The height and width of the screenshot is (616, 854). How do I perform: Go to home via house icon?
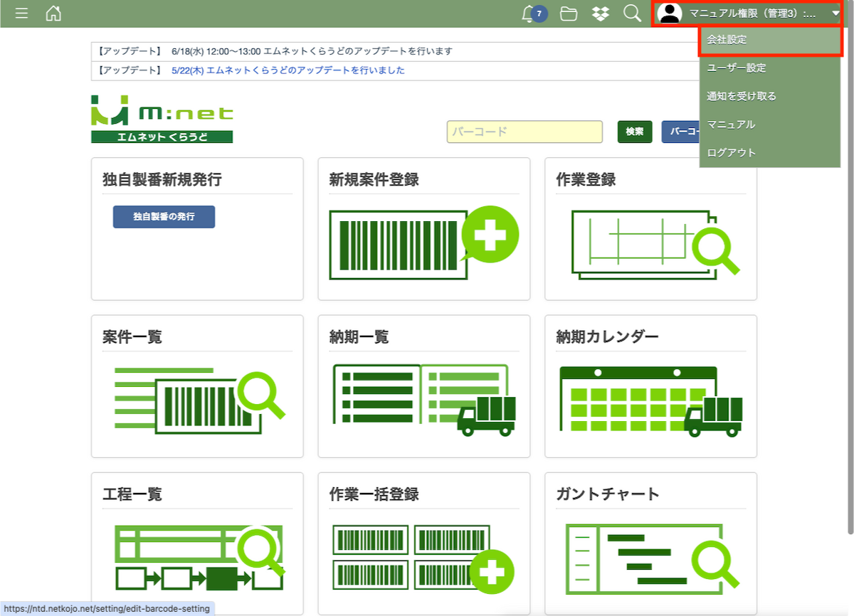pyautogui.click(x=53, y=14)
